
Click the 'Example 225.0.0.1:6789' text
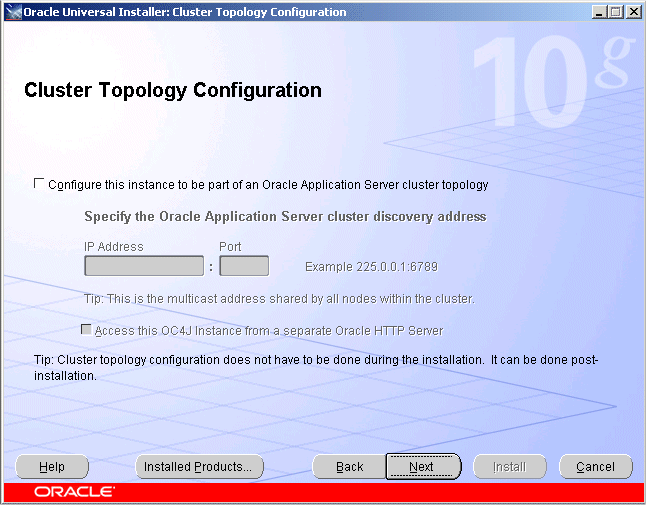coord(371,267)
